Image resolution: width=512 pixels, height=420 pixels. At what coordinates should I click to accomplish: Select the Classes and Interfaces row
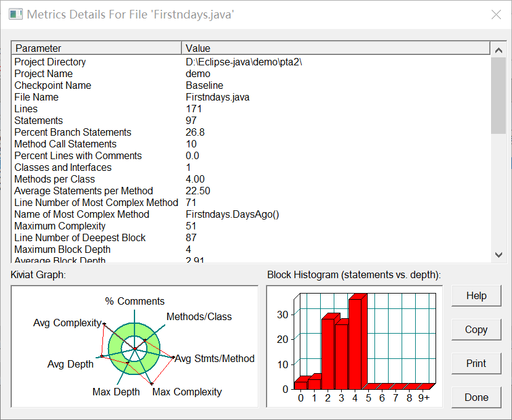click(x=252, y=168)
